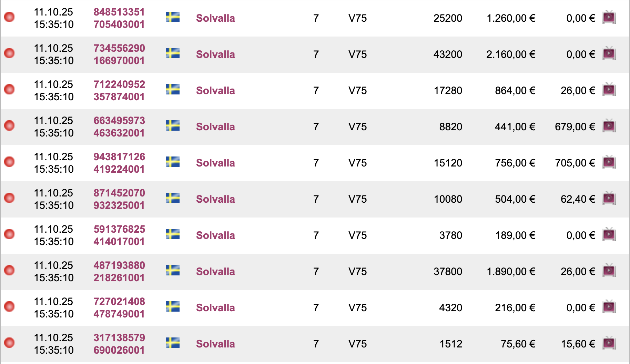Click TV icon in the 189,00 € row
The height and width of the screenshot is (364, 630).
609,235
